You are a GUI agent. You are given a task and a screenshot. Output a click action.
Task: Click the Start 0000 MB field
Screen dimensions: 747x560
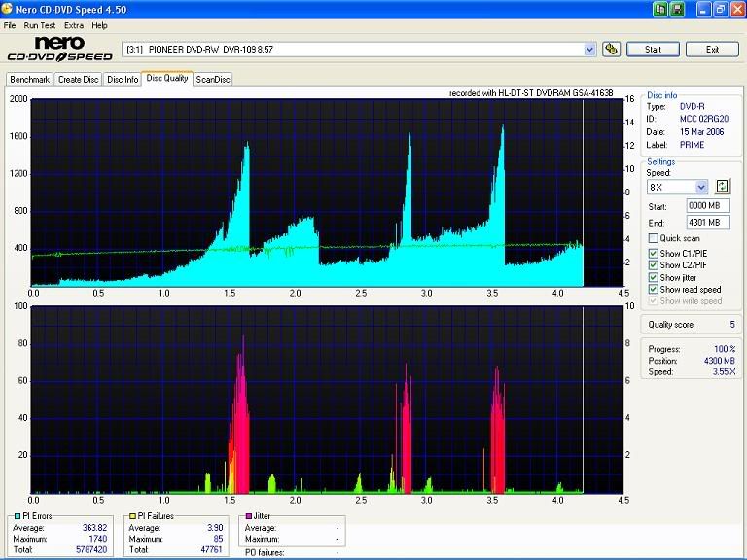[x=708, y=206]
